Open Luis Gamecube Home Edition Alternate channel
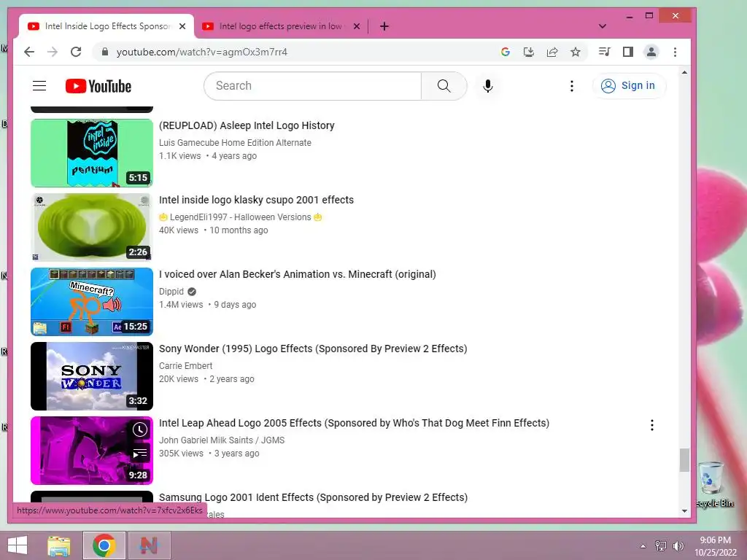Image resolution: width=747 pixels, height=560 pixels. click(235, 142)
